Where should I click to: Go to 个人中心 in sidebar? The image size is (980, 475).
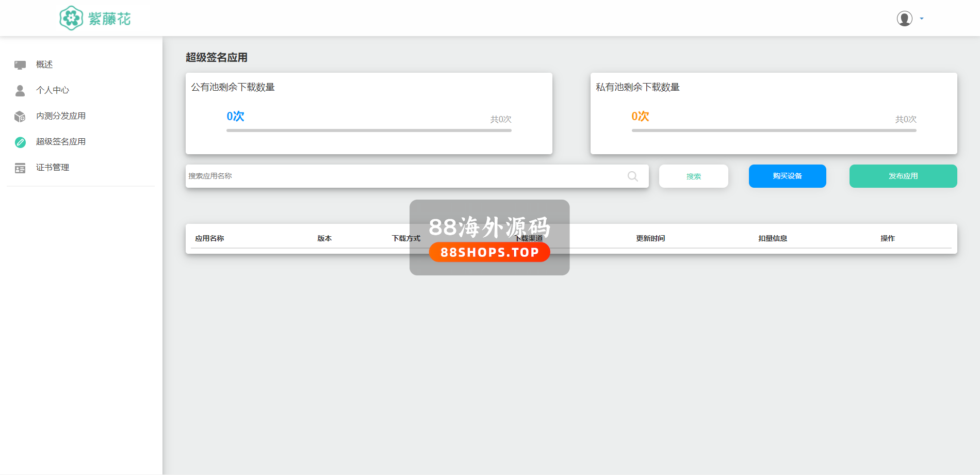coord(53,90)
